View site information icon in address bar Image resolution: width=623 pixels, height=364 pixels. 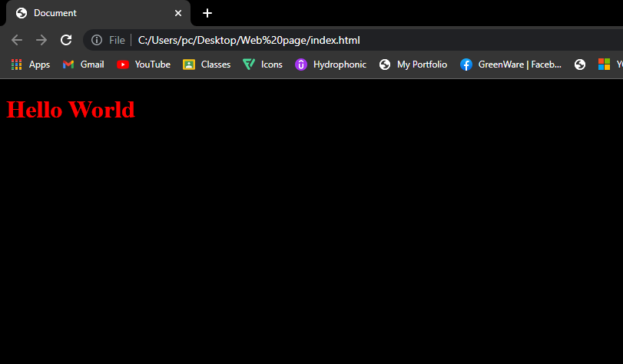click(97, 40)
